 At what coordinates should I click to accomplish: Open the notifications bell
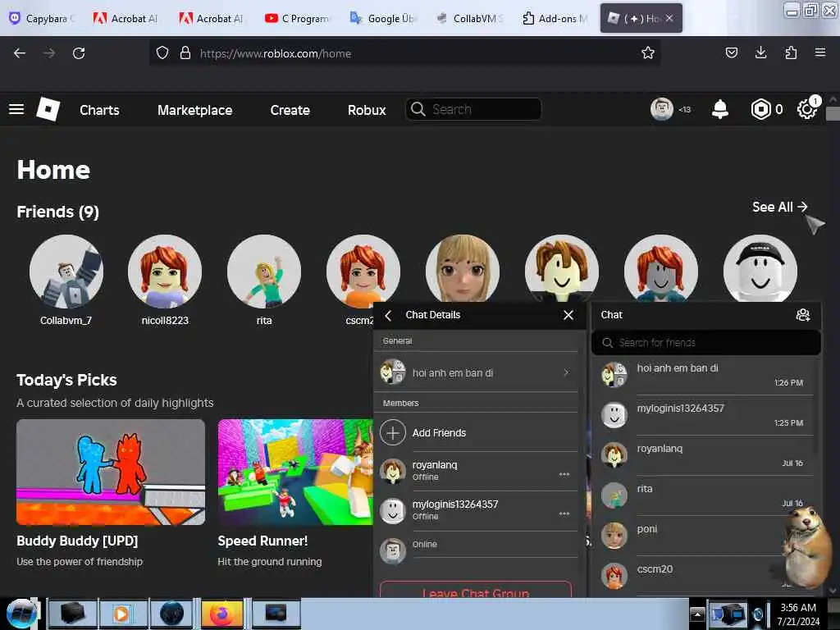pos(719,109)
